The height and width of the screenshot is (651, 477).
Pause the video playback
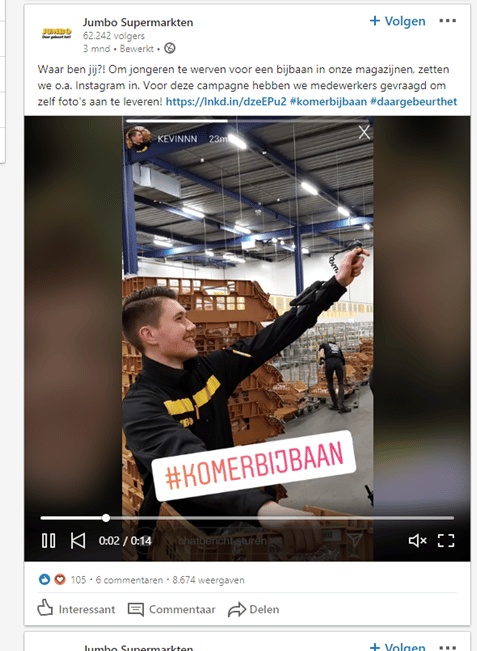click(49, 541)
